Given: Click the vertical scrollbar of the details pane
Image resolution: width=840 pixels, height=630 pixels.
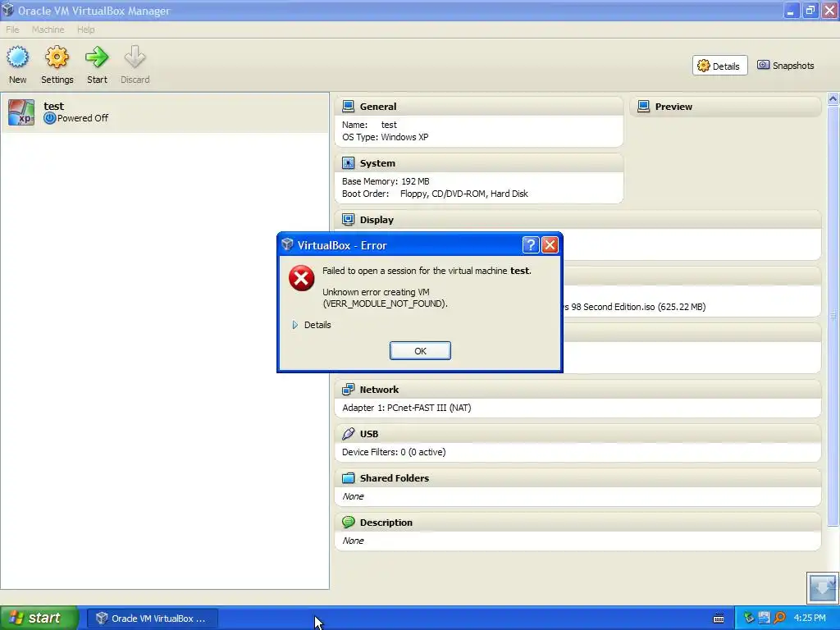Looking at the screenshot, I should point(833,316).
